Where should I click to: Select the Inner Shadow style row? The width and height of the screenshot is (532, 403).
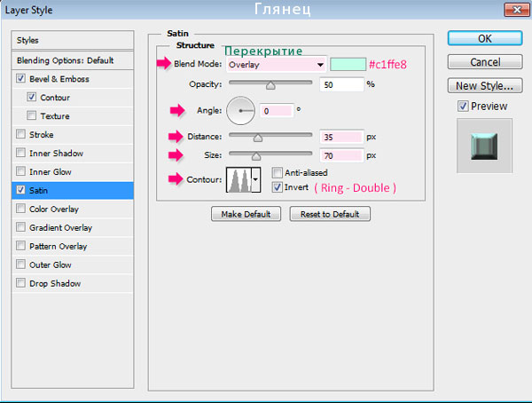73,154
